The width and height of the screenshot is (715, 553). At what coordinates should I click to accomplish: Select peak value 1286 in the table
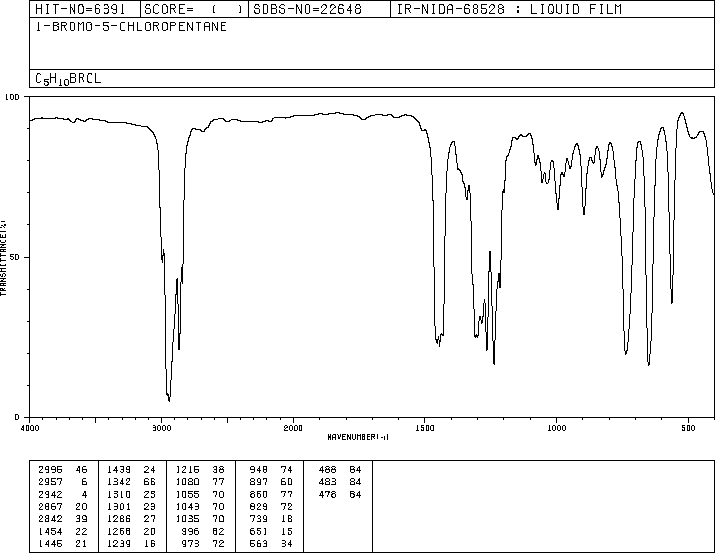[x=119, y=519]
